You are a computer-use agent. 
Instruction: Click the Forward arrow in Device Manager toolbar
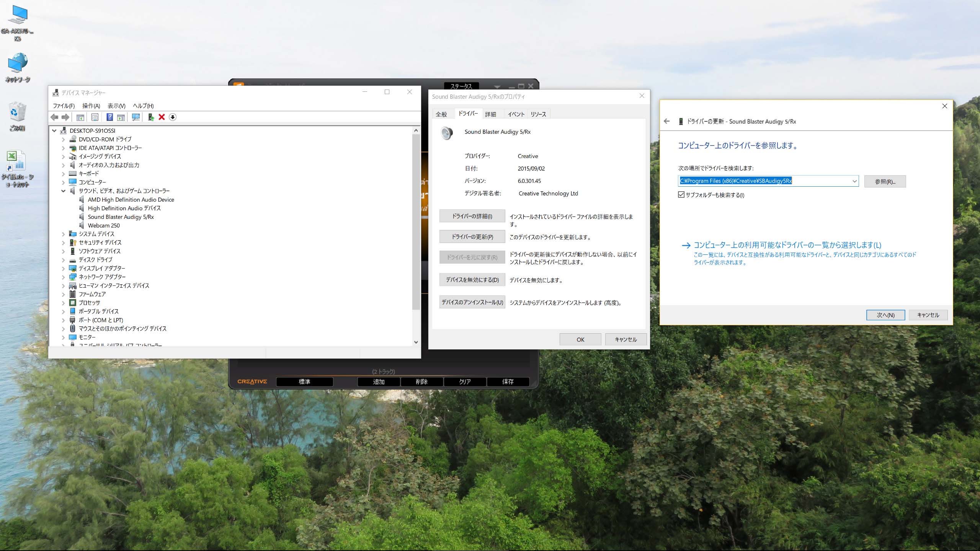pyautogui.click(x=65, y=117)
